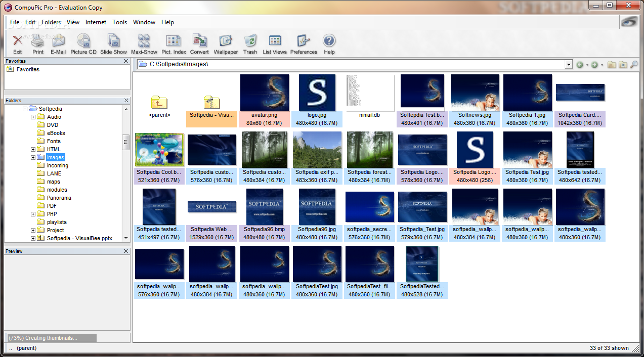The width and height of the screenshot is (644, 357).
Task: Expand the Softpedia - VisualBee.pptx node
Action: point(33,238)
